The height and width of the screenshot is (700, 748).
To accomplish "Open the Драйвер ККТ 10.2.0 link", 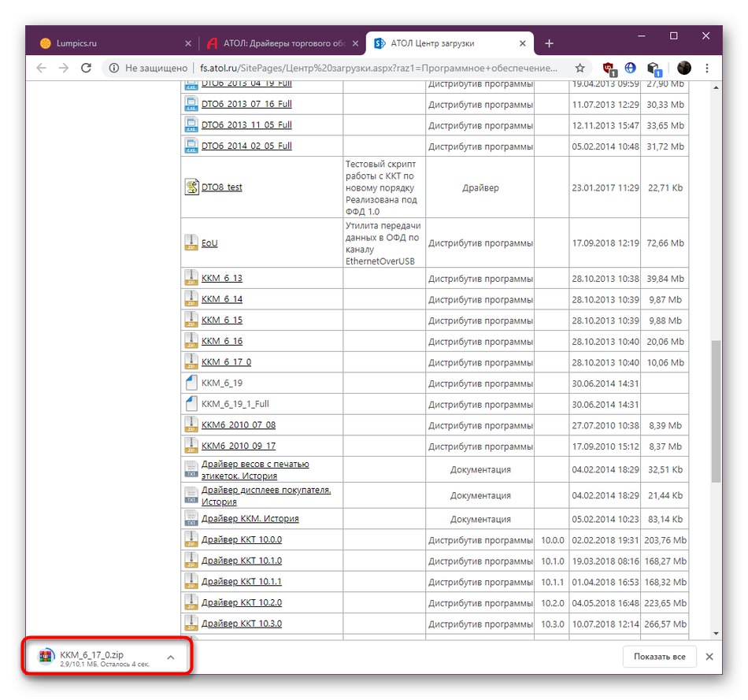I will (242, 602).
